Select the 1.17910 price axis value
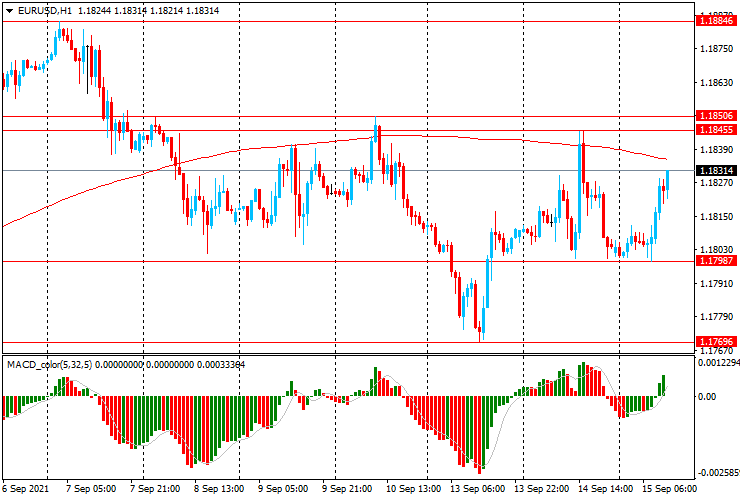740x500 pixels. pyautogui.click(x=717, y=283)
